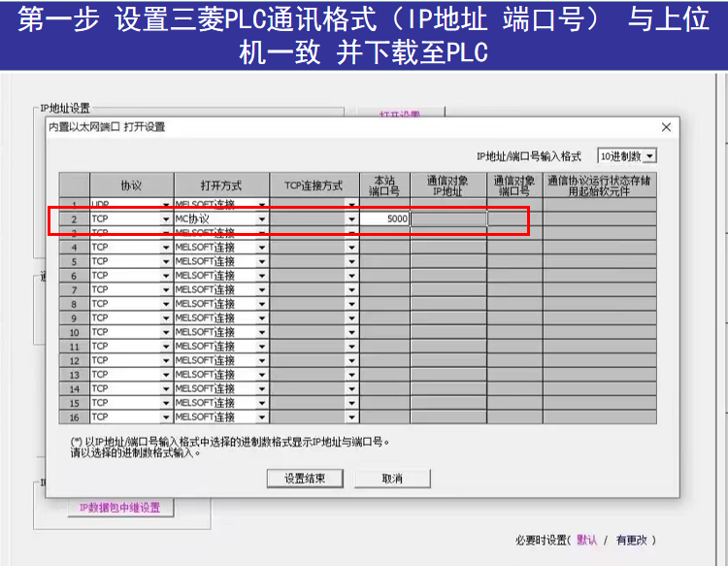Click the 通信协议运行状态存储用起始软元件 column header
Viewport: 728px width, 567px height.
(600, 185)
